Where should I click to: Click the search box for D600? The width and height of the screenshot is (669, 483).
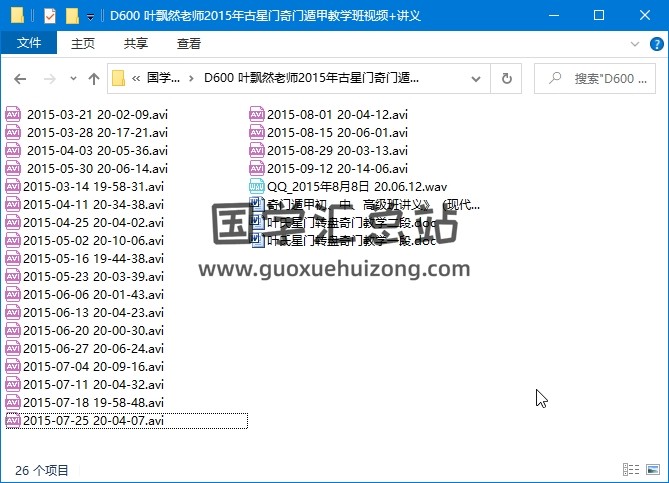pyautogui.click(x=595, y=79)
